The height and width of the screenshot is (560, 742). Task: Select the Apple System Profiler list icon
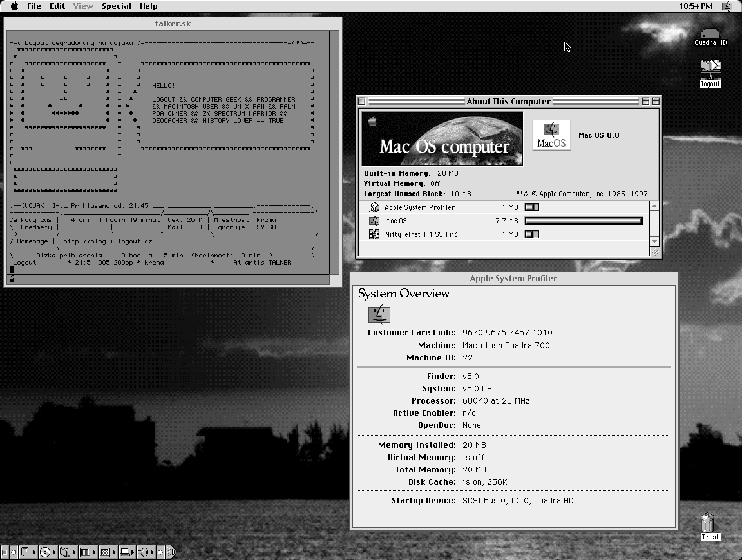tap(374, 207)
